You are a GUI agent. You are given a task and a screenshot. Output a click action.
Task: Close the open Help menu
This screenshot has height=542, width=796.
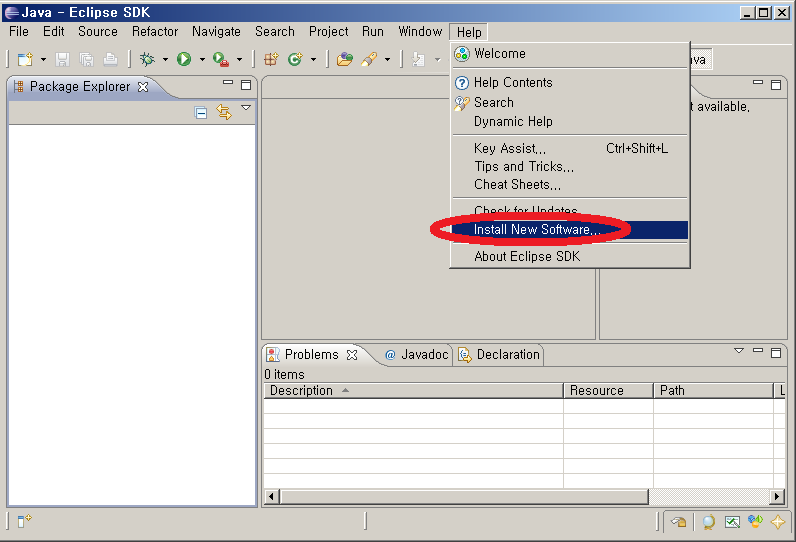[469, 32]
